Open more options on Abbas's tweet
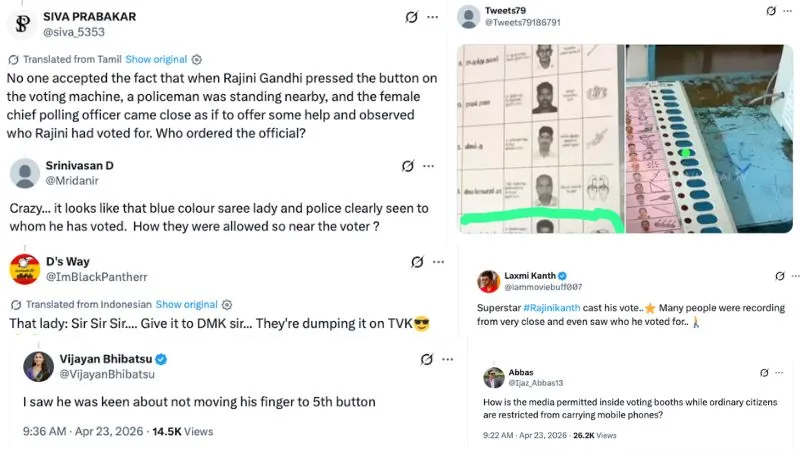Image resolution: width=800 pixels, height=450 pixels. [779, 373]
